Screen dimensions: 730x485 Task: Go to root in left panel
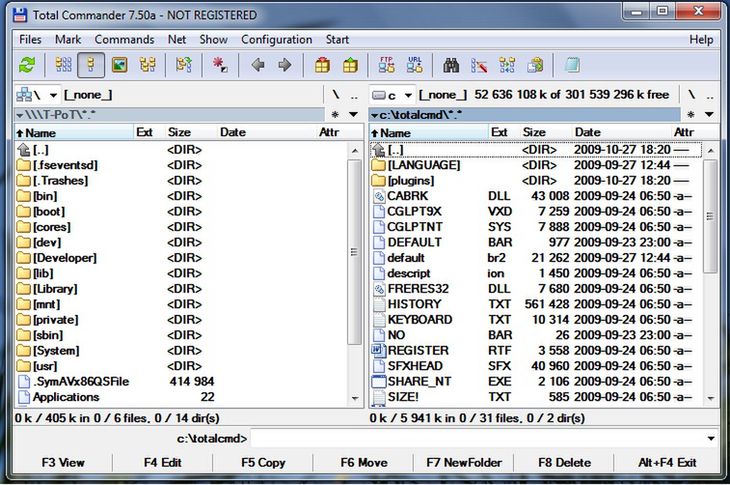tap(336, 95)
